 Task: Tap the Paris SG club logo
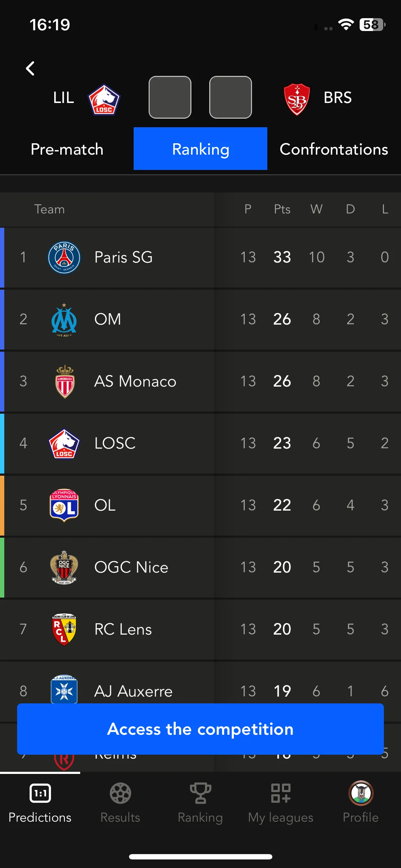[64, 257]
